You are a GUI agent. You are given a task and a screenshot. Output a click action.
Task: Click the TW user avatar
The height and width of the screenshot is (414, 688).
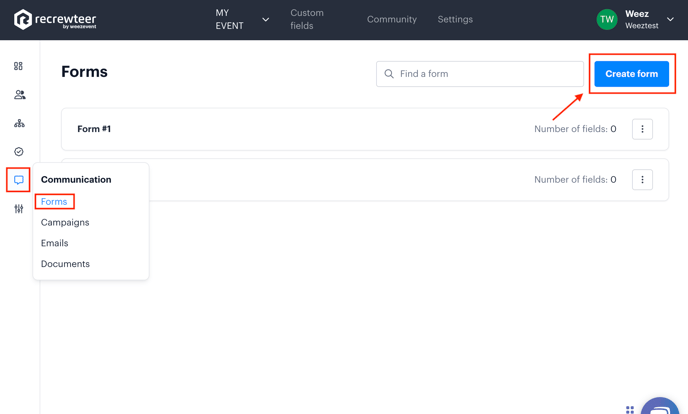coord(607,19)
